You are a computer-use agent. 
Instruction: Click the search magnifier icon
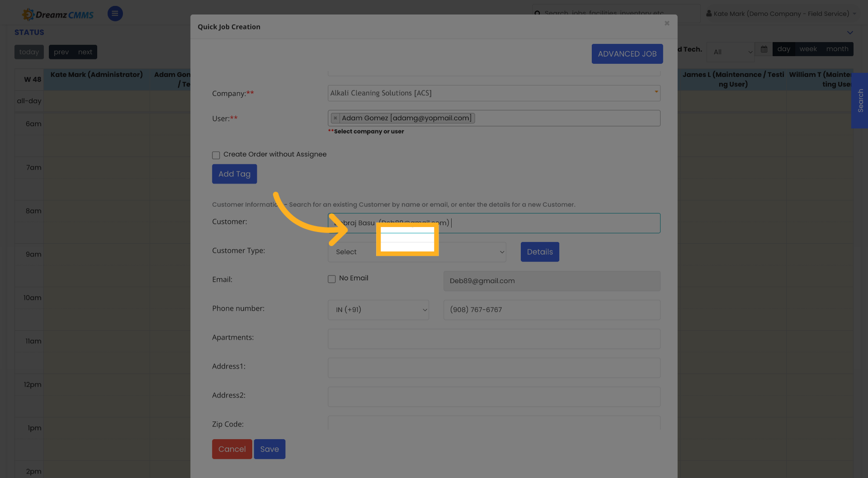click(538, 14)
